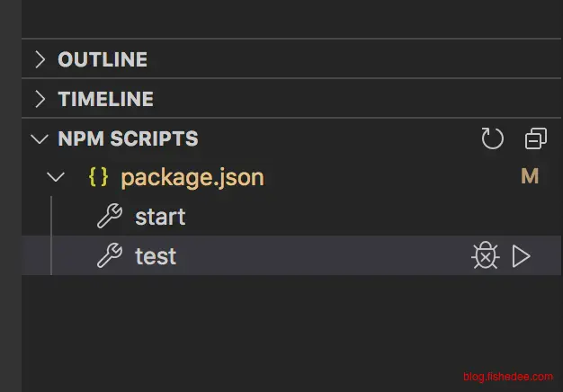Click the M modified badge
This screenshot has height=392, width=563.
(x=530, y=177)
